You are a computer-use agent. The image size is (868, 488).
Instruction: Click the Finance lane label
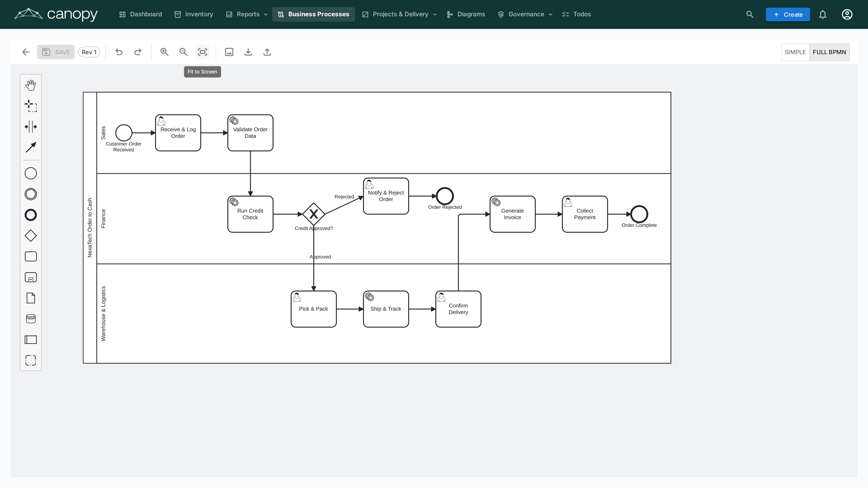tap(103, 218)
